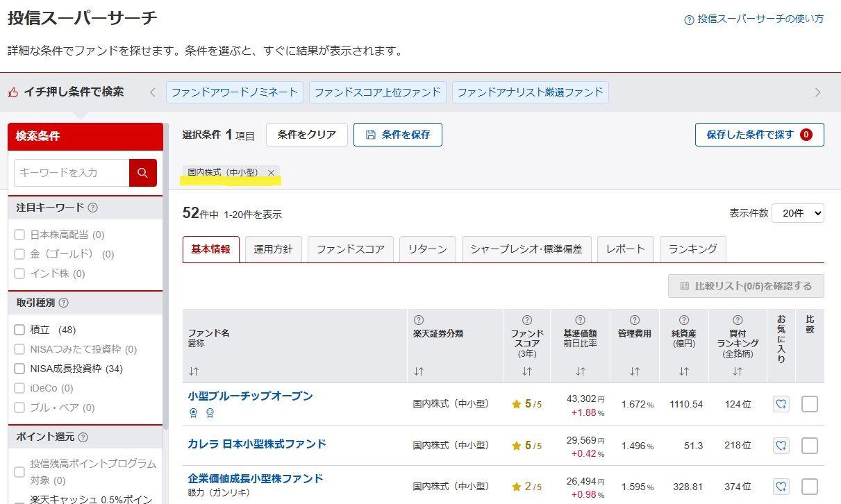Sort table by ファンドスコア
This screenshot has width=841, height=504.
(527, 371)
